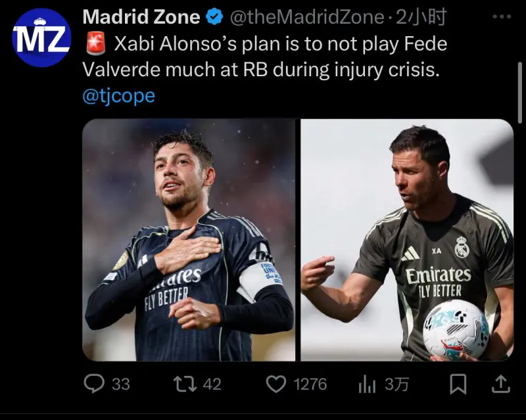Open the Madrid Zone MZ profile avatar
Viewport: 526px width, 420px height.
click(x=41, y=37)
